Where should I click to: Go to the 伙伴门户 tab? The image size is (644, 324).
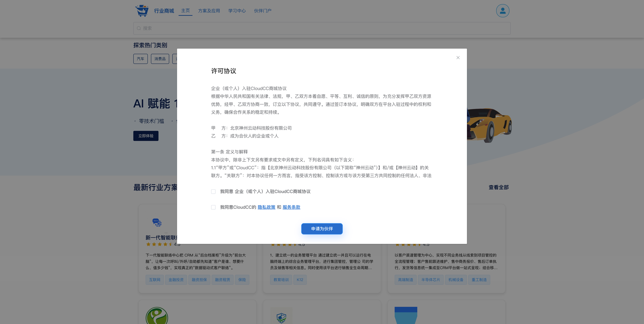(262, 11)
